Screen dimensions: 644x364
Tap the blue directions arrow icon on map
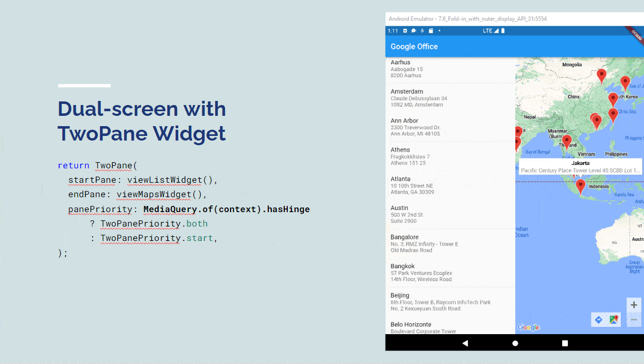point(598,320)
